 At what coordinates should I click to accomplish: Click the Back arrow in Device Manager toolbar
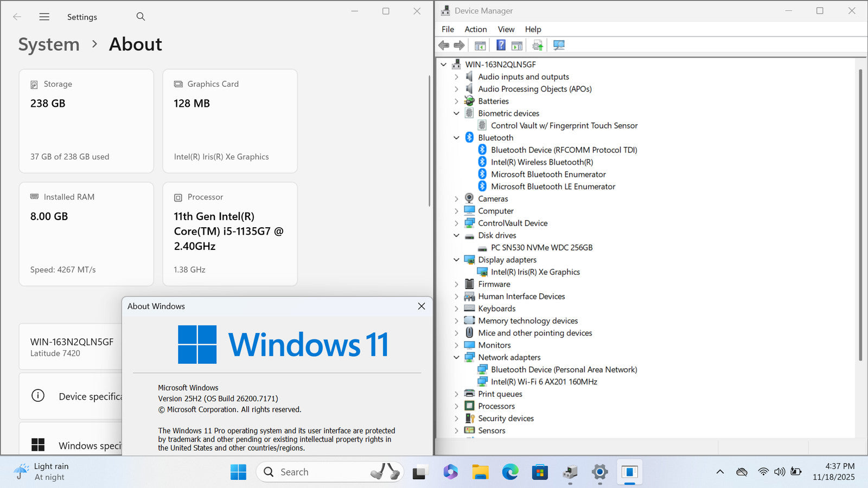pos(444,46)
